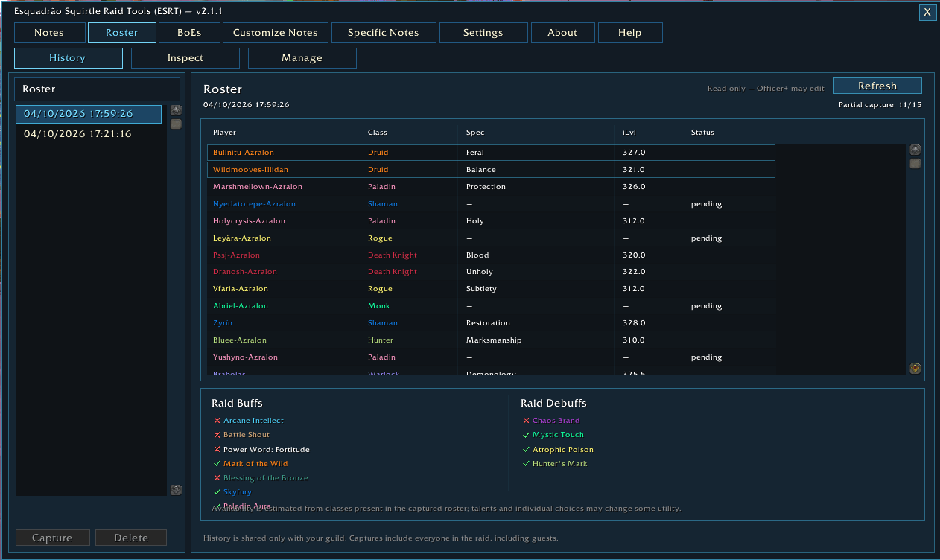
Task: Open the Customize Notes tab
Action: coord(275,33)
